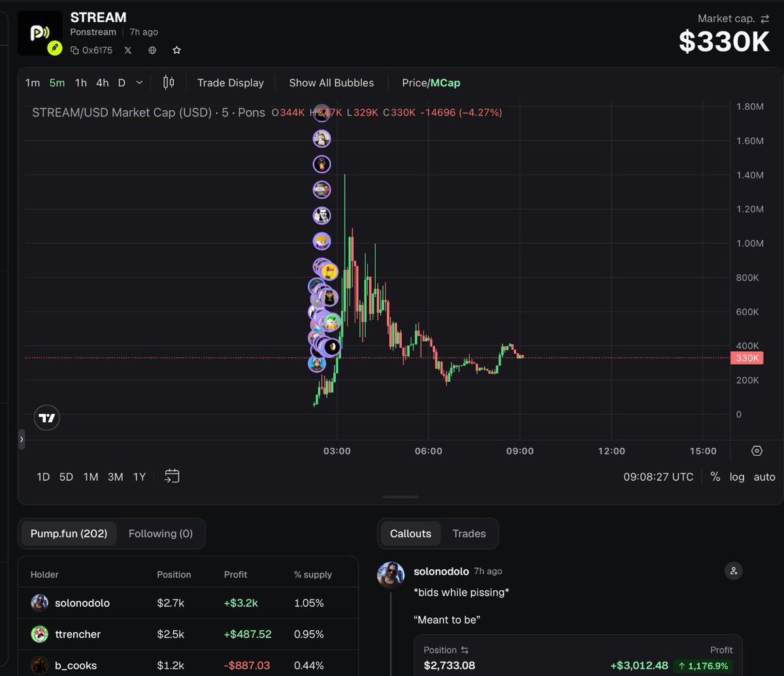
Task: Expand the timeframe dropdown chevron
Action: pyautogui.click(x=139, y=83)
